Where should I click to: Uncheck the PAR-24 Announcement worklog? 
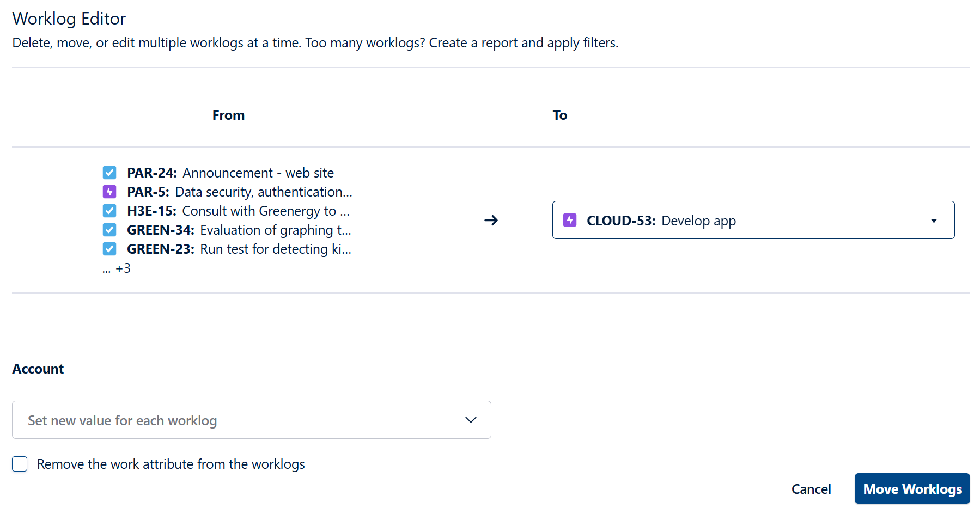[x=109, y=173]
